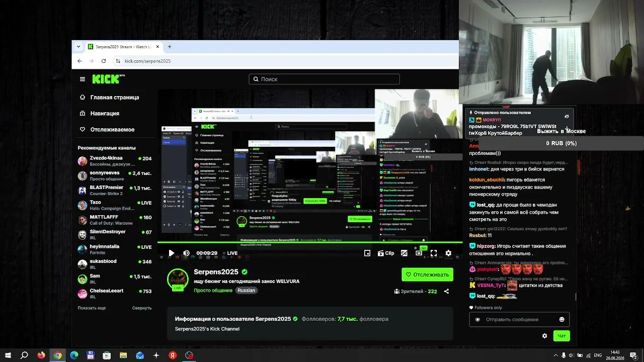Click the green Чат send button
Screen dimensions: 644x362
click(x=561, y=336)
